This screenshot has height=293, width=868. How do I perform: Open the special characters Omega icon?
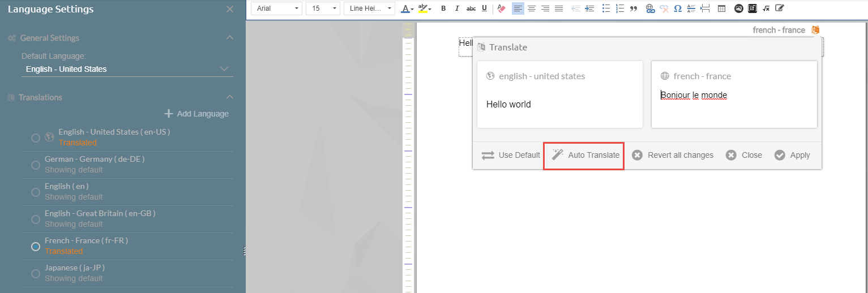click(x=678, y=8)
